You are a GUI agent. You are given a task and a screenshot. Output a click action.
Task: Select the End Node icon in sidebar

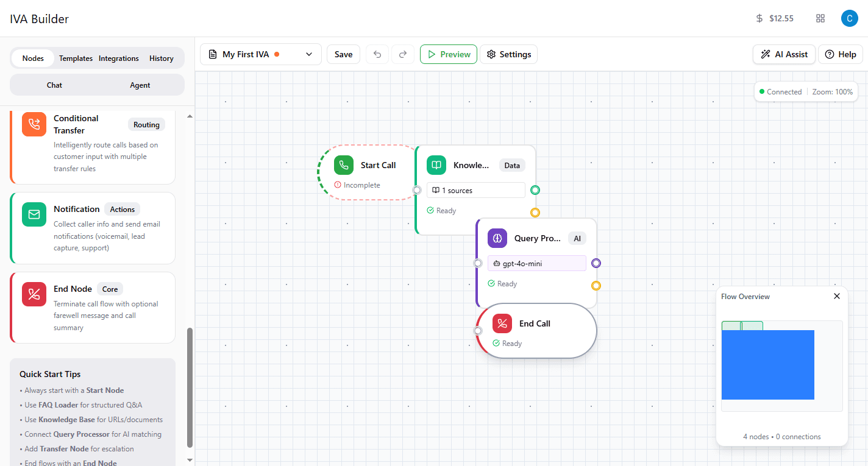point(34,294)
